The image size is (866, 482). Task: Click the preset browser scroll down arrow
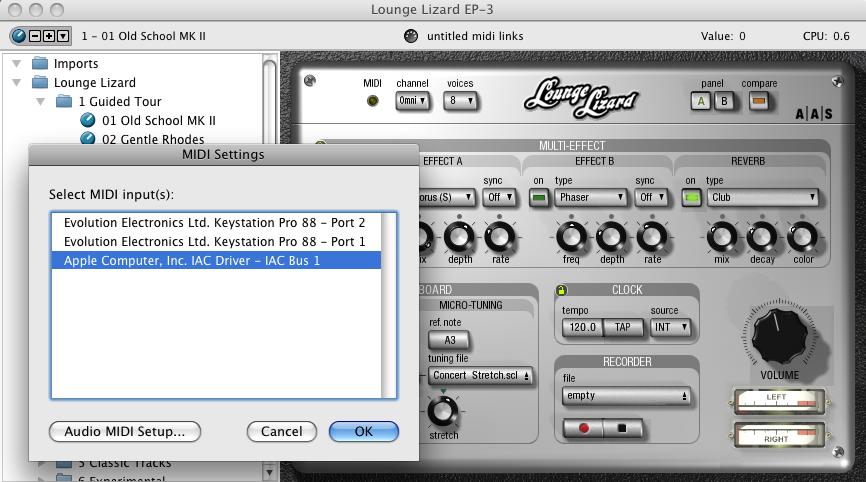(270, 473)
